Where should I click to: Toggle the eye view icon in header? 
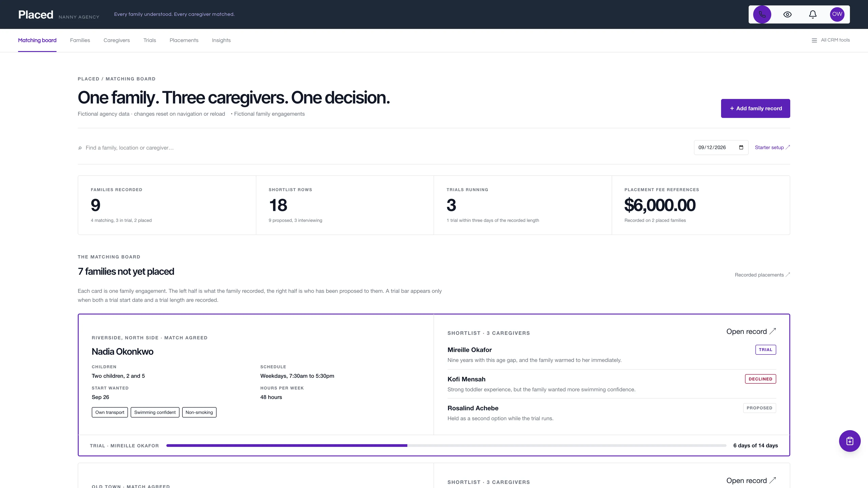pyautogui.click(x=787, y=14)
